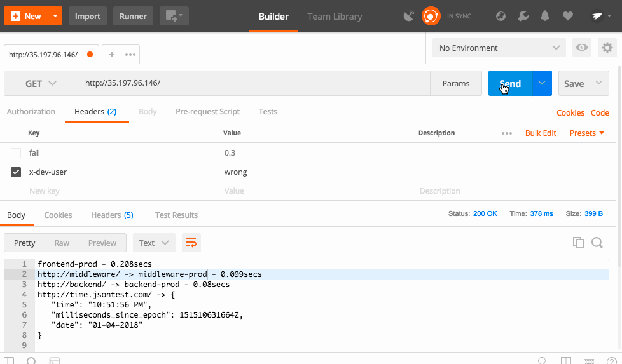Open the Text format dropdown
Image resolution: width=622 pixels, height=364 pixels.
(x=154, y=243)
